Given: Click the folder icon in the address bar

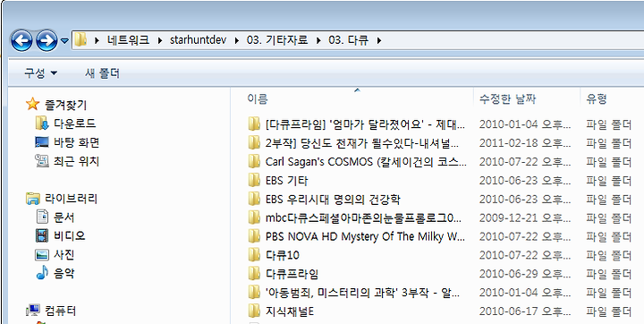Looking at the screenshot, I should coord(80,40).
